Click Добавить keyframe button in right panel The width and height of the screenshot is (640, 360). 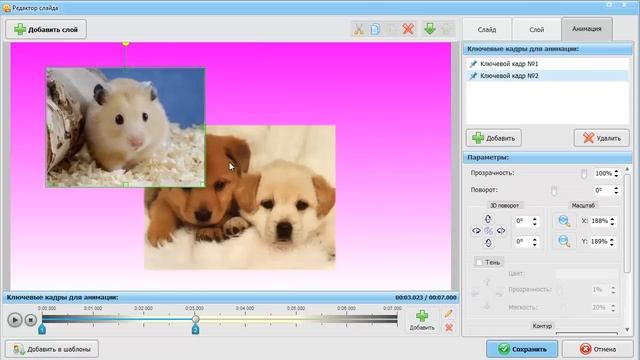point(493,138)
